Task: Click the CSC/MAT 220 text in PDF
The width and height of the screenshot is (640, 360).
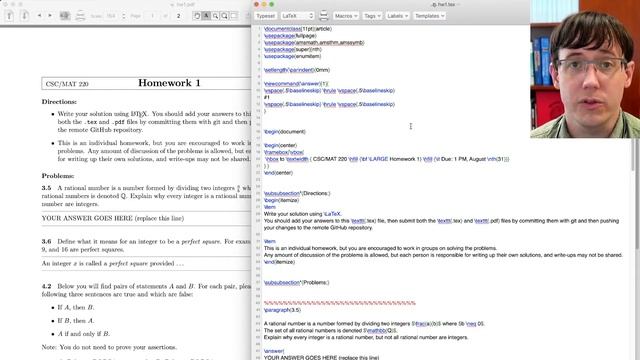Action: 67,84
